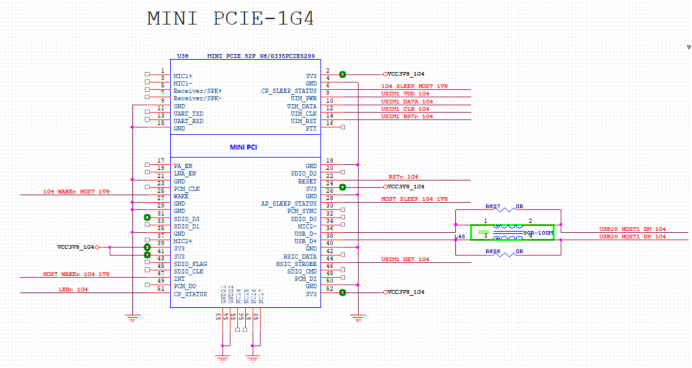The width and height of the screenshot is (692, 368).
Task: Pick the SDIO_CLK pin label
Action: click(x=188, y=271)
